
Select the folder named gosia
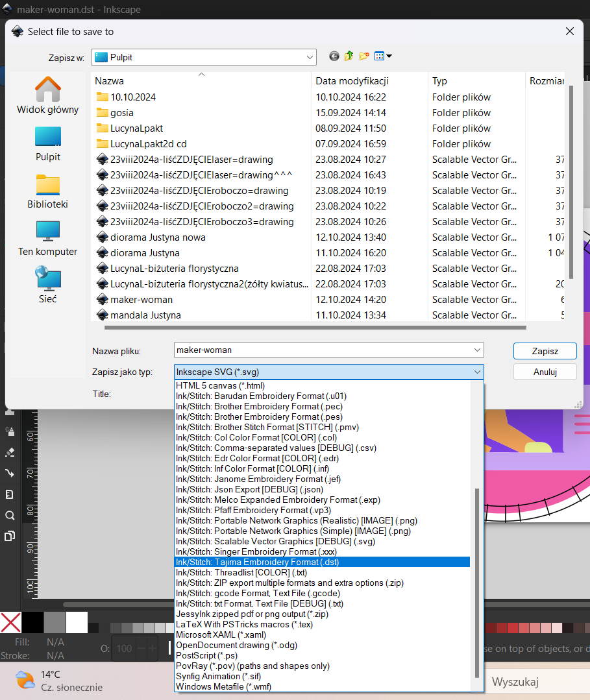(122, 113)
